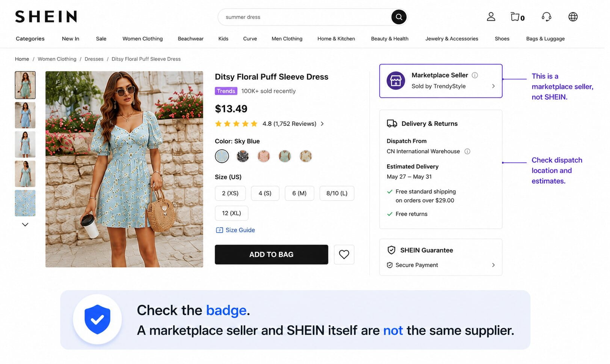Open the Bags & Luggage menu

545,39
